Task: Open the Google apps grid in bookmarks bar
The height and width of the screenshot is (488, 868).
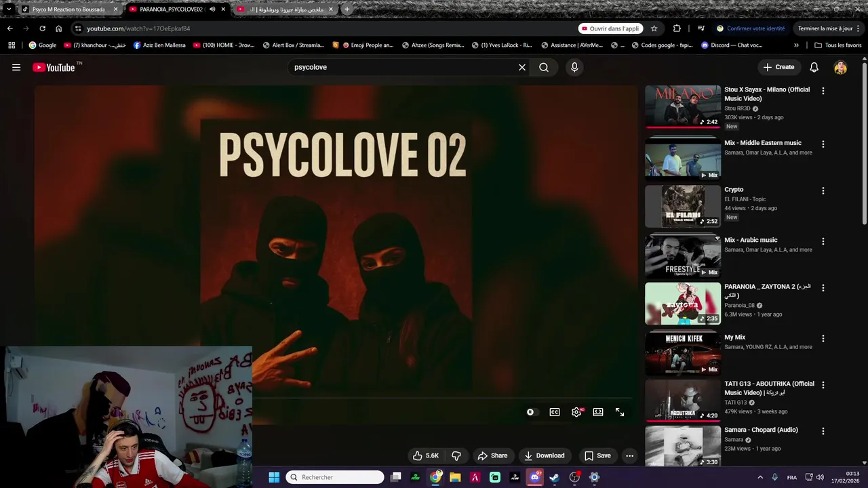Action: (x=12, y=45)
